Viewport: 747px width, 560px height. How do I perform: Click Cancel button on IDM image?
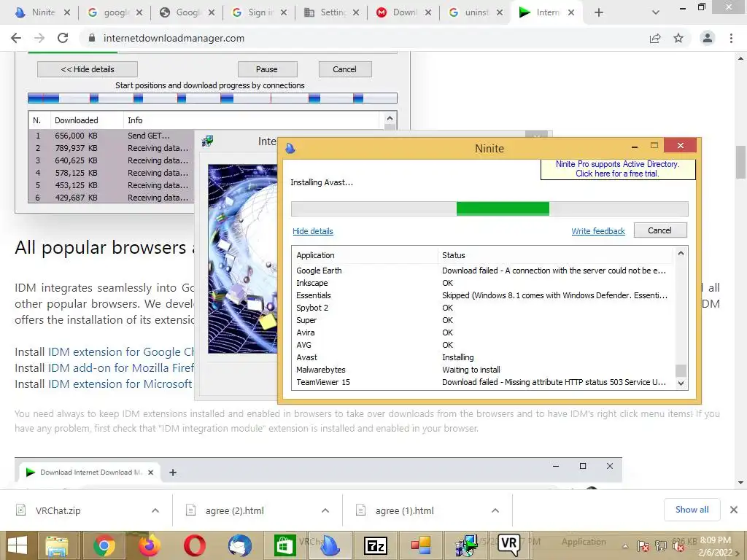click(x=344, y=69)
